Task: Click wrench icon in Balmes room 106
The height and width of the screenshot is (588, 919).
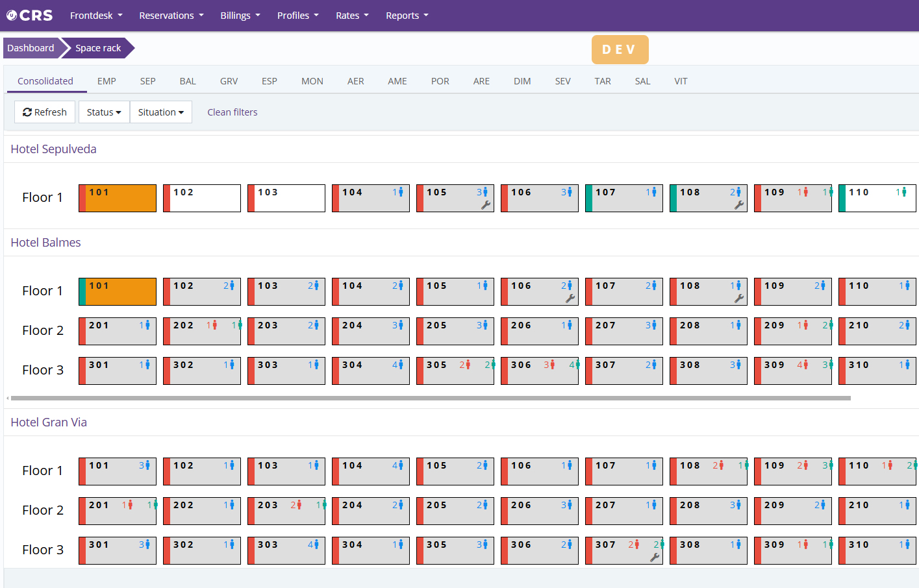Action: [570, 299]
